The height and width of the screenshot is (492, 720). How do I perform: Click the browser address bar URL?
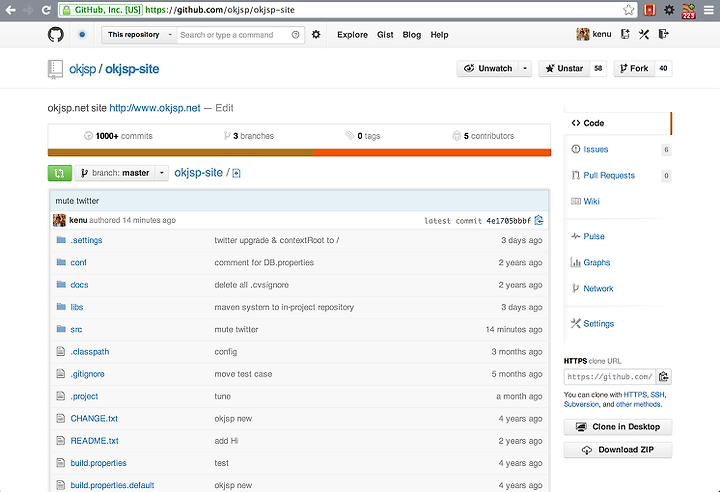[x=219, y=10]
